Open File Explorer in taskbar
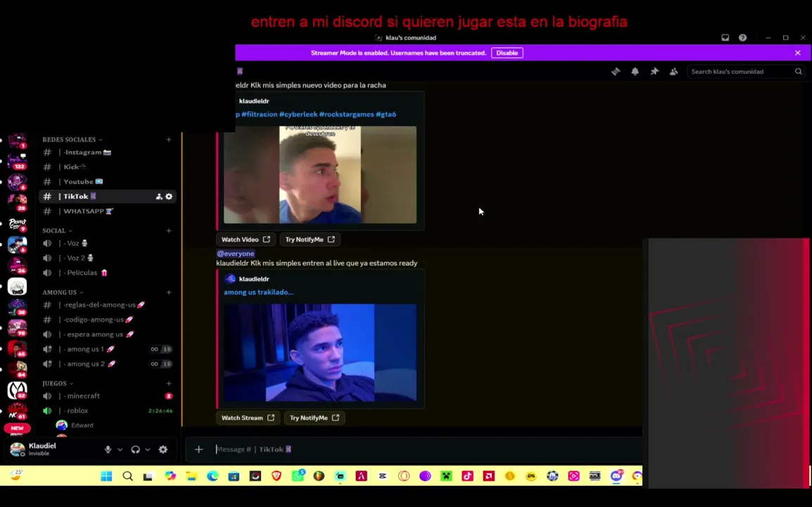 click(x=191, y=476)
